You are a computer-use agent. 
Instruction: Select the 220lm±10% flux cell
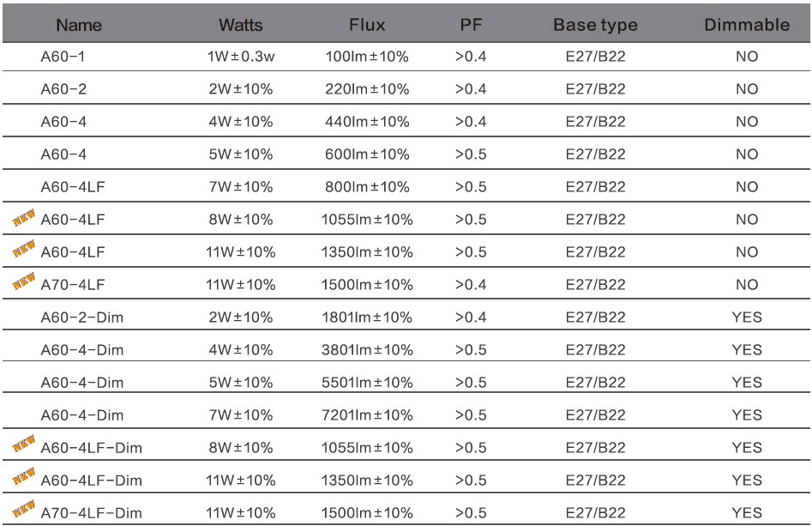(367, 89)
